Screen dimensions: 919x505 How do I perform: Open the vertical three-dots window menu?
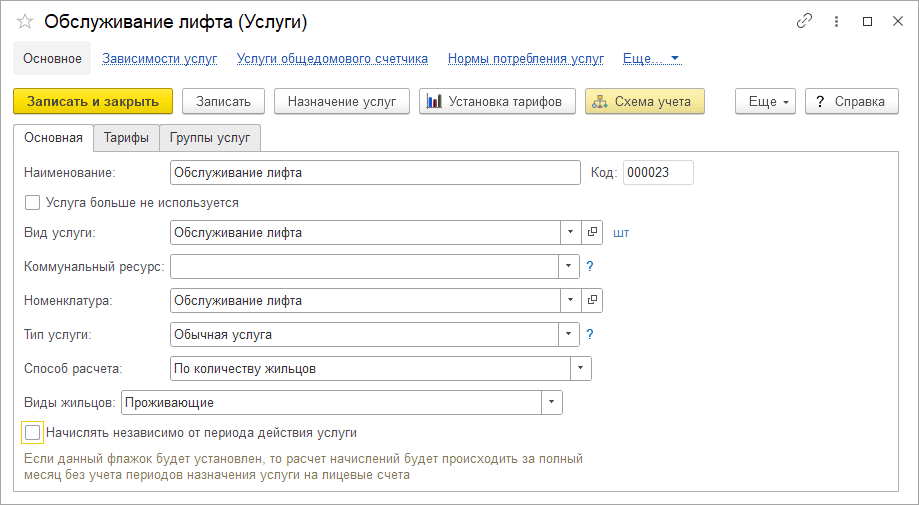point(836,22)
